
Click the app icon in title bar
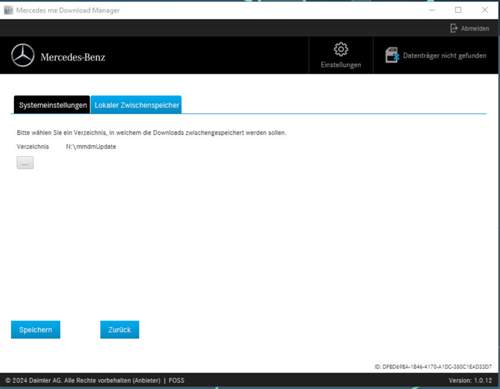8,10
